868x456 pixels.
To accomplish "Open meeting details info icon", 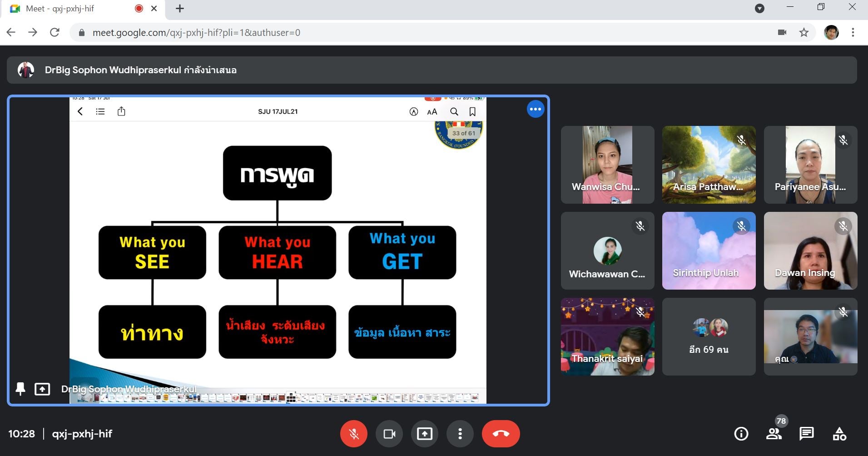I will (x=741, y=434).
